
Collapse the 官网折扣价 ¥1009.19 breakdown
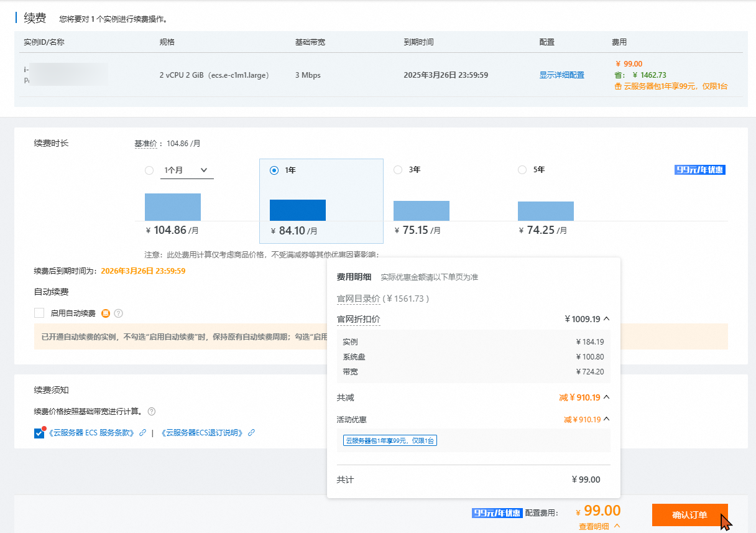(607, 319)
